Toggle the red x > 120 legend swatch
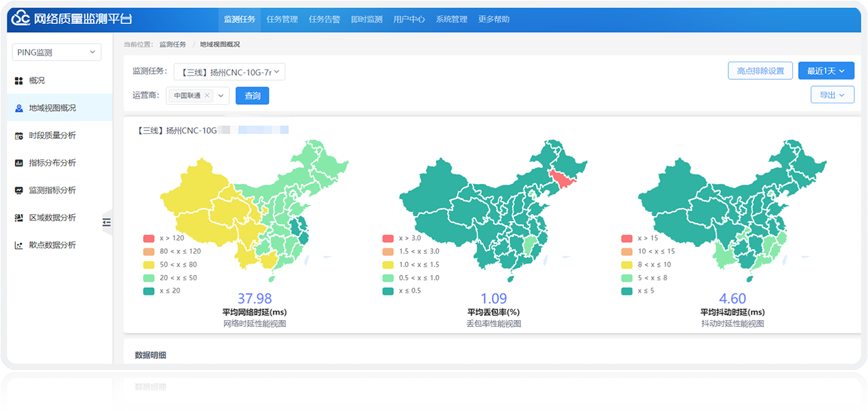The height and width of the screenshot is (411, 868). tap(149, 239)
